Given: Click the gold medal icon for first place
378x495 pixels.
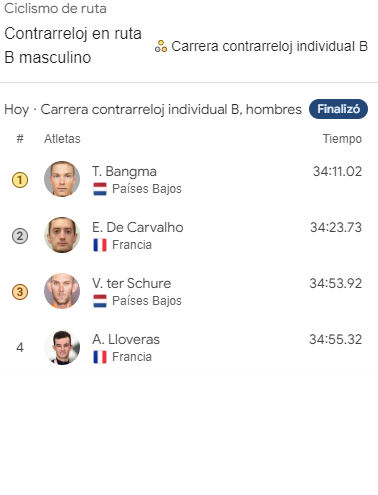Looking at the screenshot, I should click(x=20, y=180).
